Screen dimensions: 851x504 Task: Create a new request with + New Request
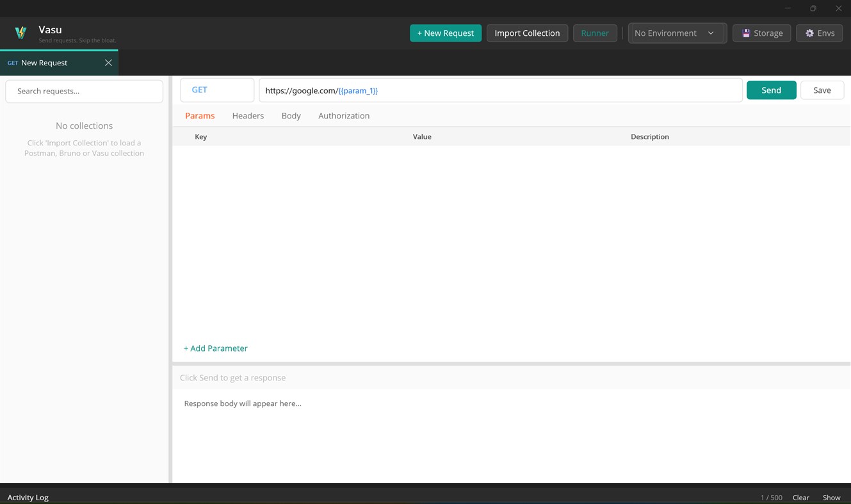pos(446,33)
